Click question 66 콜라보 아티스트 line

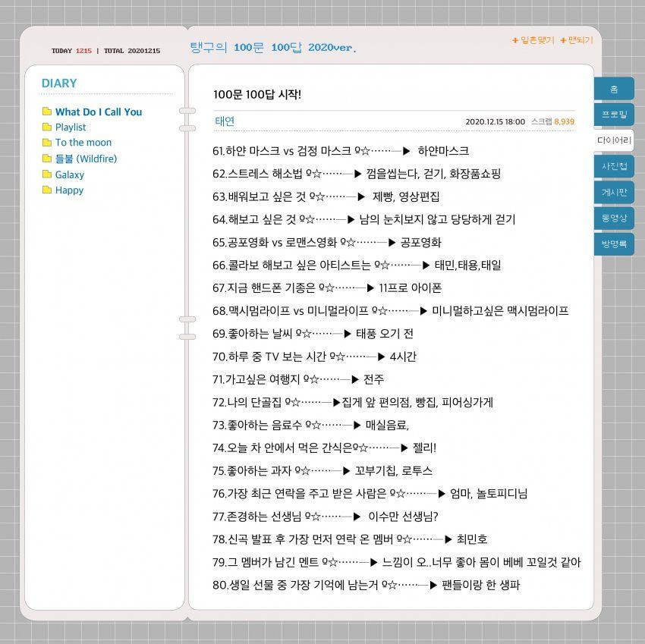click(357, 265)
